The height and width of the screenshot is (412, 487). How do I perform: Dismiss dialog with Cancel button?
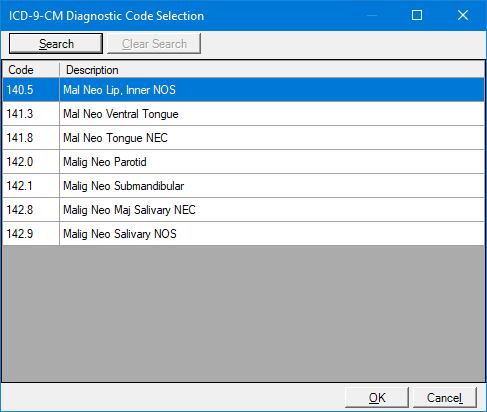(x=445, y=397)
